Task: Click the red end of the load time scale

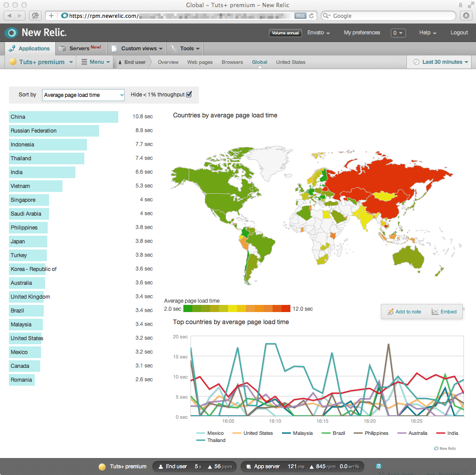Action: pyautogui.click(x=286, y=308)
